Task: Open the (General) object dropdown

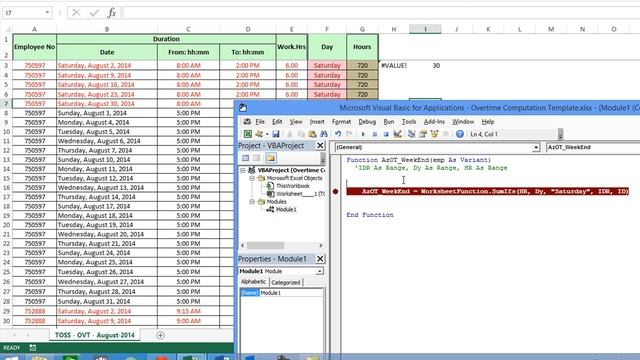Action: click(x=536, y=147)
